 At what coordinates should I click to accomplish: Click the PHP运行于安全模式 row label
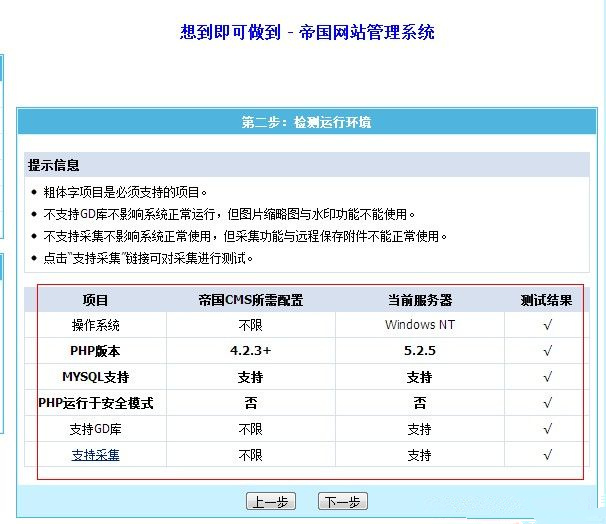(95, 403)
